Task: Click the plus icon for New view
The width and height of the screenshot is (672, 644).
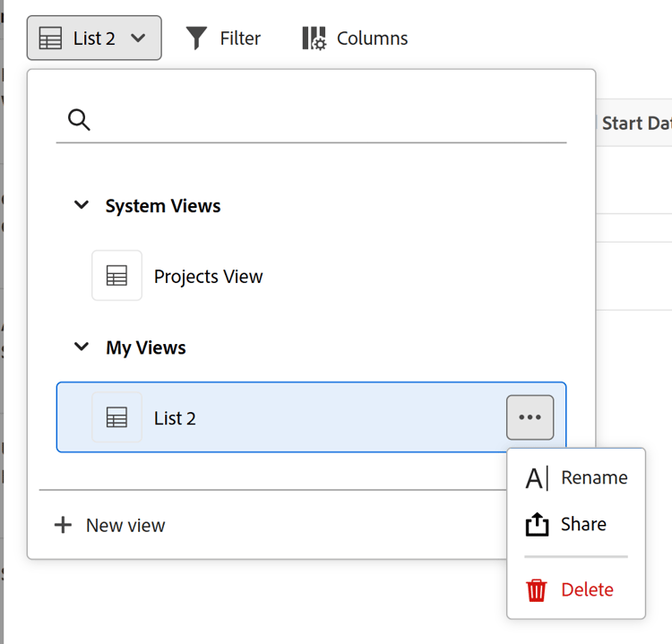Action: pyautogui.click(x=63, y=525)
